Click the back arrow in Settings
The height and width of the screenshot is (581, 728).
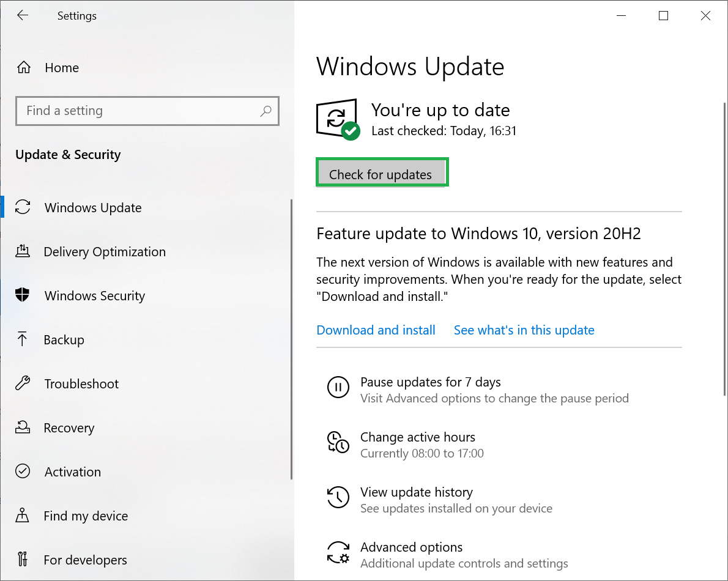(x=22, y=15)
